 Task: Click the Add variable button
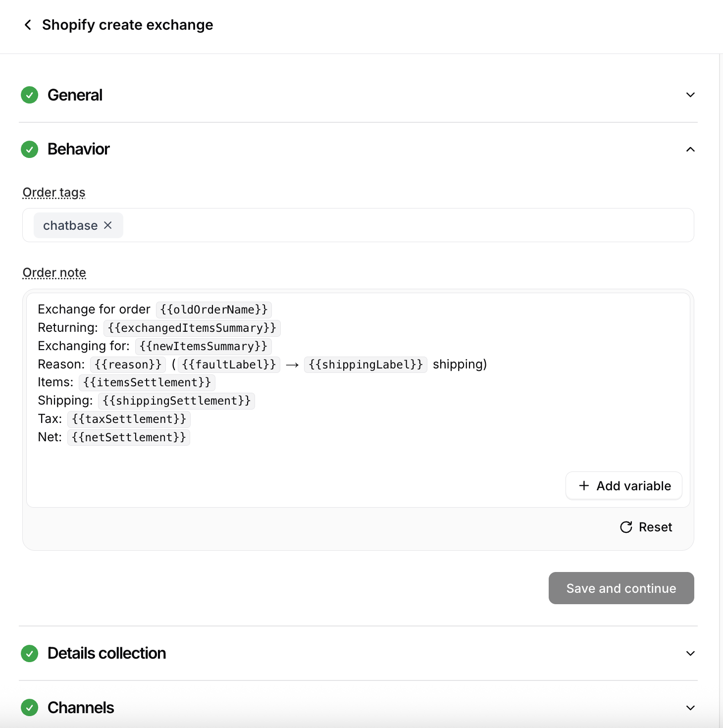pyautogui.click(x=624, y=486)
